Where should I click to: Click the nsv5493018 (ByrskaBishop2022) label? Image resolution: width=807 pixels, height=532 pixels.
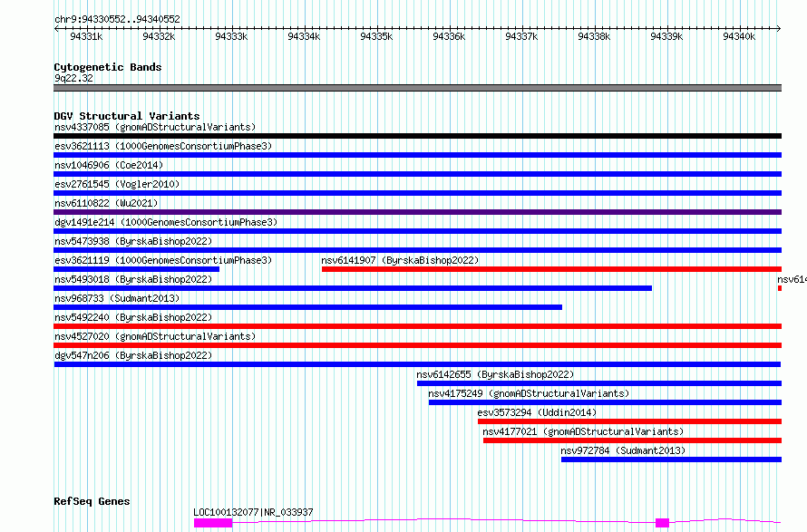tap(133, 279)
